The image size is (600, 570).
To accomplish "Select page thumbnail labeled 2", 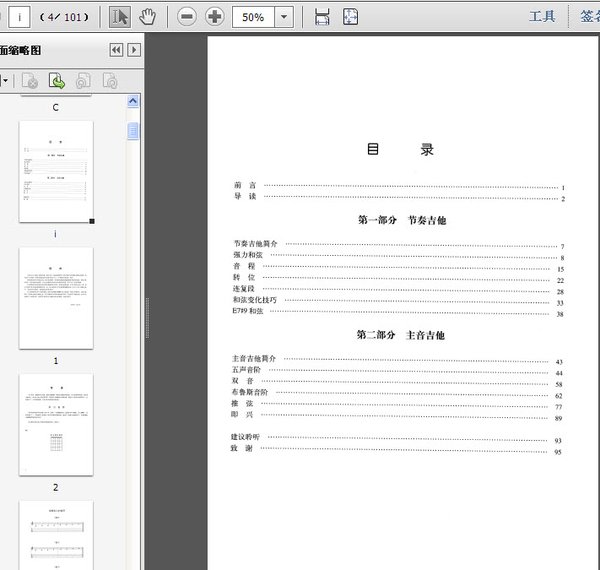I will (x=56, y=424).
